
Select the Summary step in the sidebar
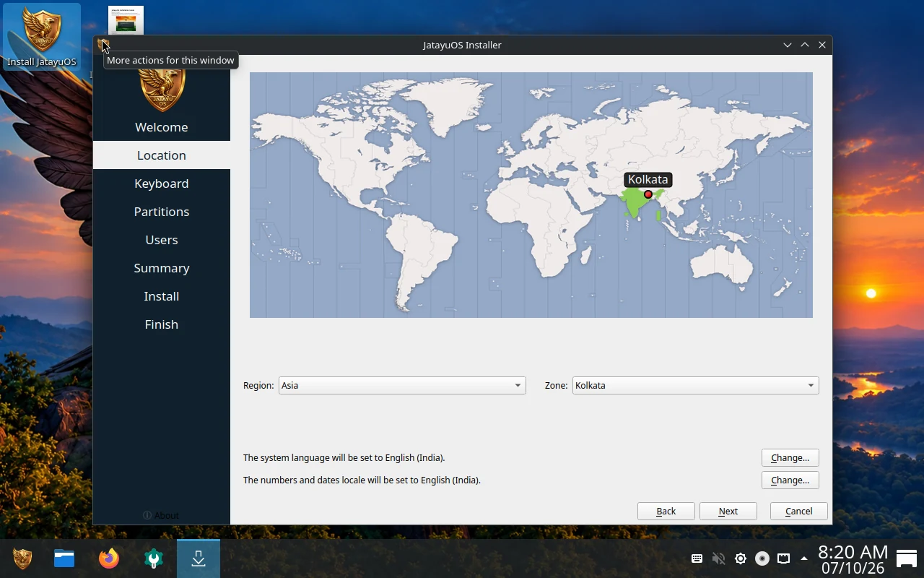(x=162, y=268)
